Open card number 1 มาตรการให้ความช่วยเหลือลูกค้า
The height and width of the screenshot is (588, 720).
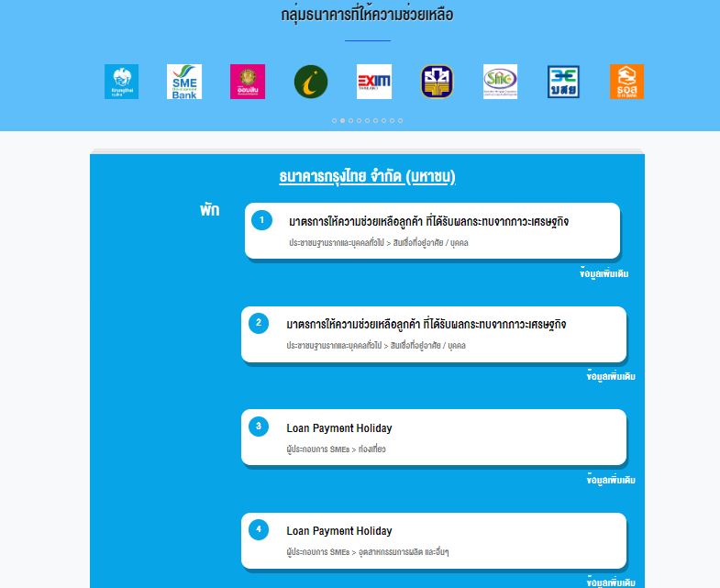pos(432,230)
